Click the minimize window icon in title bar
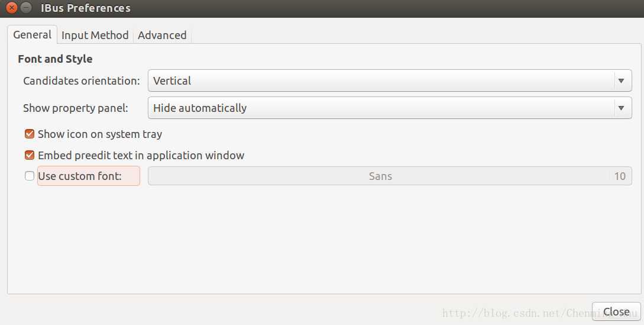Screen dimensions: 644x325 (26, 8)
